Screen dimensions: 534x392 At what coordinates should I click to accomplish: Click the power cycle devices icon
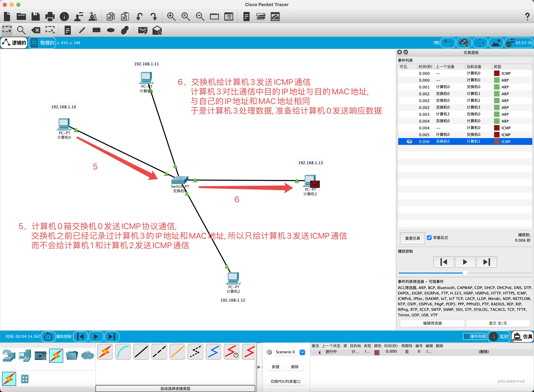click(x=48, y=336)
